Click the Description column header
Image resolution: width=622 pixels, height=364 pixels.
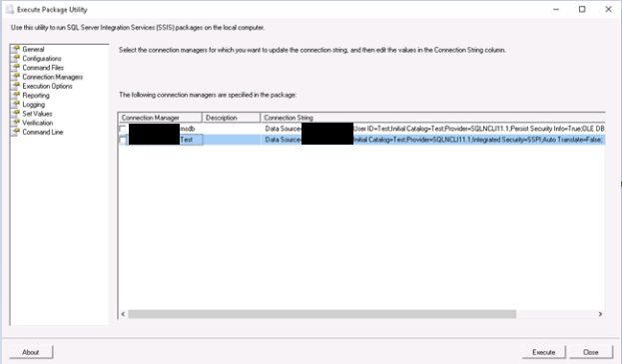232,118
